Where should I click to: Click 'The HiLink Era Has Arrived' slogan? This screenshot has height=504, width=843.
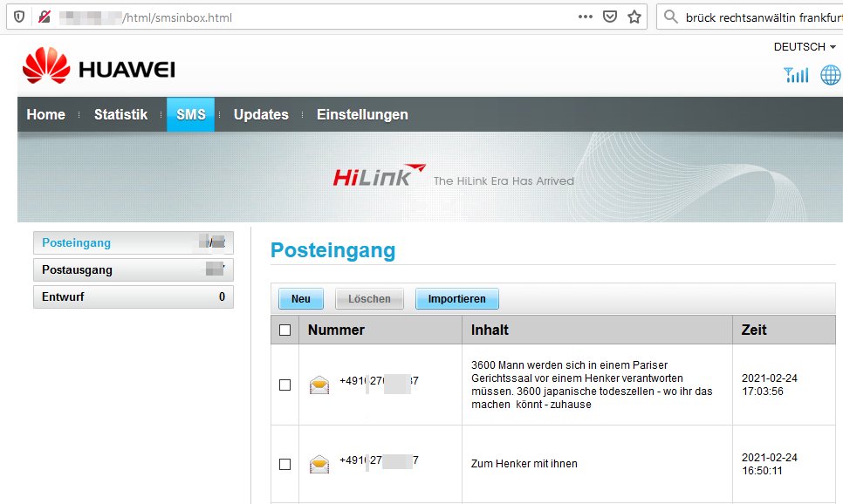[504, 181]
